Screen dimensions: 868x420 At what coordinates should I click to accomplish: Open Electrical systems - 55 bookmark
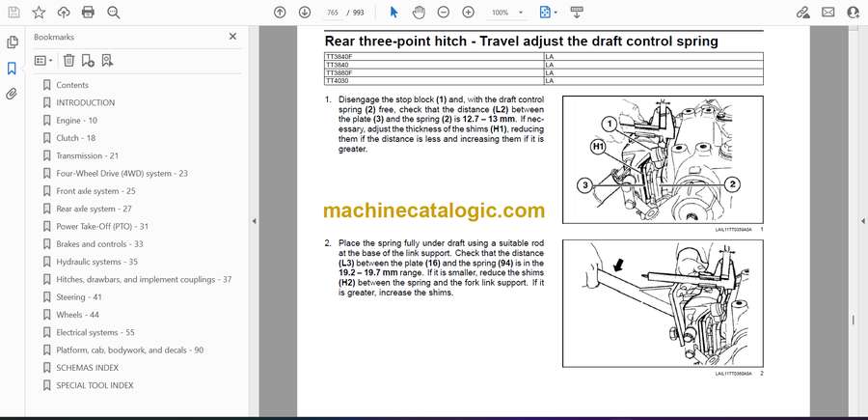click(x=95, y=332)
